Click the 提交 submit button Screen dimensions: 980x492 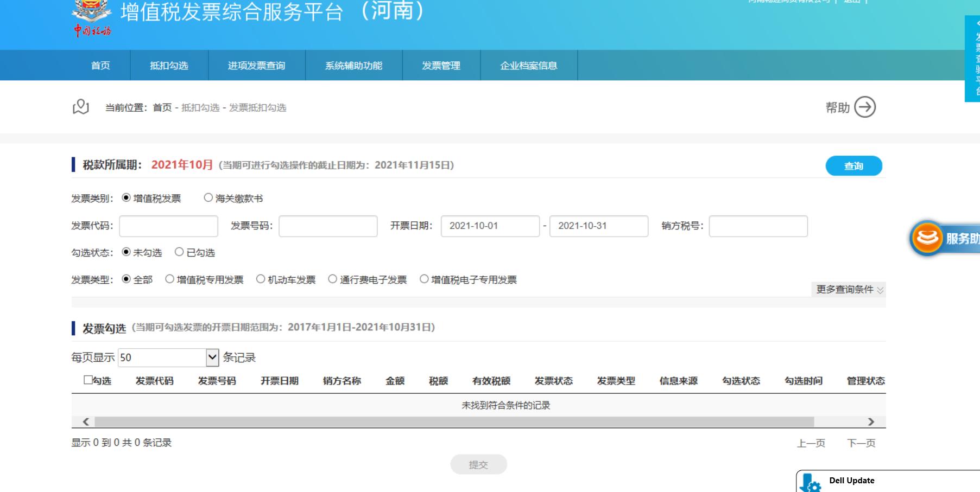pos(478,464)
